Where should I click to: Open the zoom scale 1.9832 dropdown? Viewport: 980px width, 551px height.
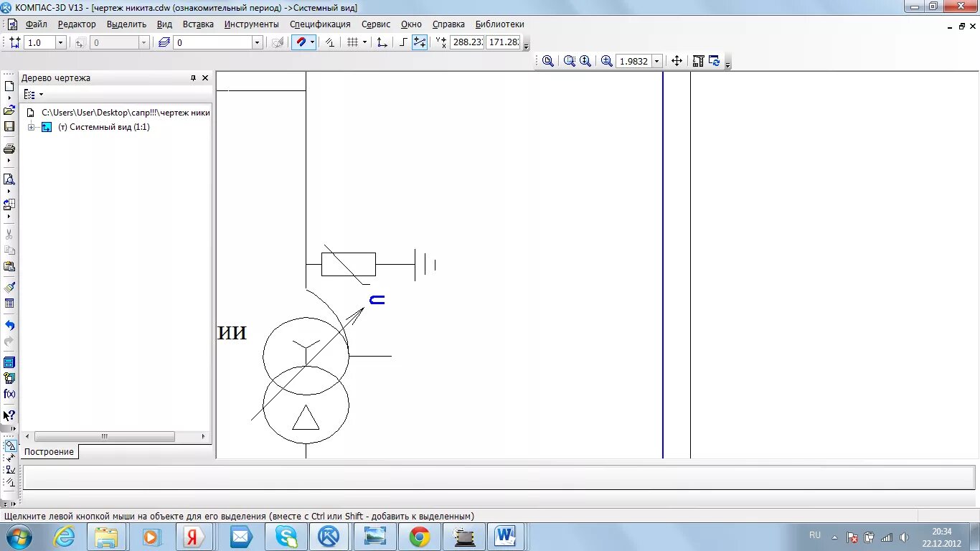pyautogui.click(x=656, y=61)
